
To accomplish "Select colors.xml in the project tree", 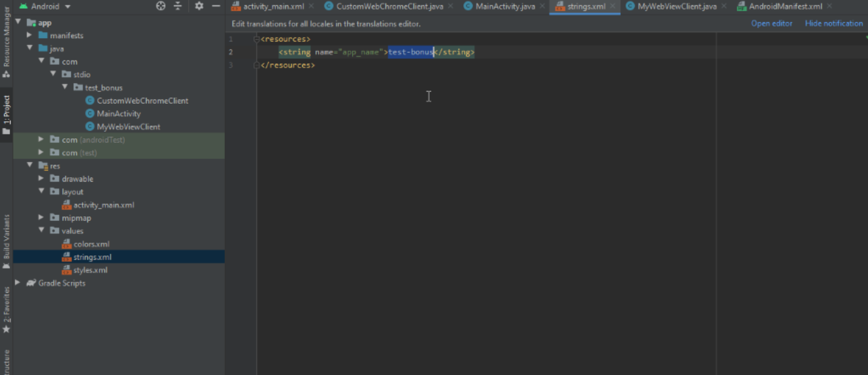I will click(91, 244).
